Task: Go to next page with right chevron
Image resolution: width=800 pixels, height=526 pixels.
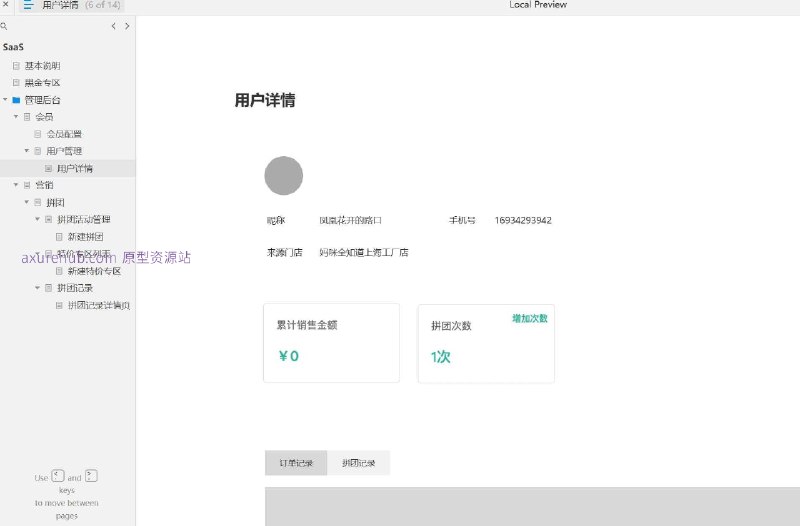Action: tap(127, 26)
